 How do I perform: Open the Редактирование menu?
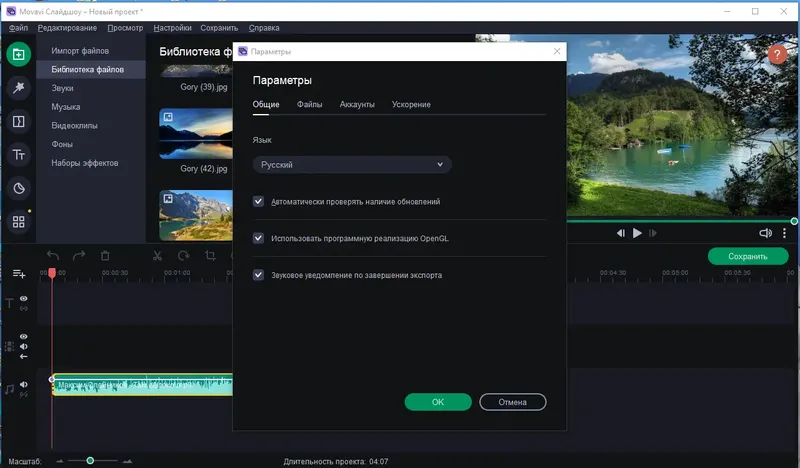pos(67,28)
